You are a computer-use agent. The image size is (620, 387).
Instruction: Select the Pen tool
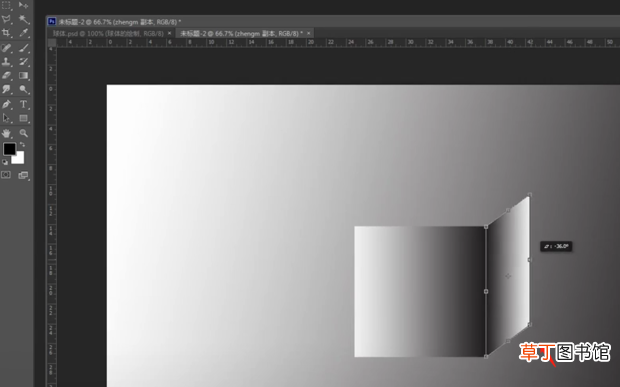pos(6,104)
